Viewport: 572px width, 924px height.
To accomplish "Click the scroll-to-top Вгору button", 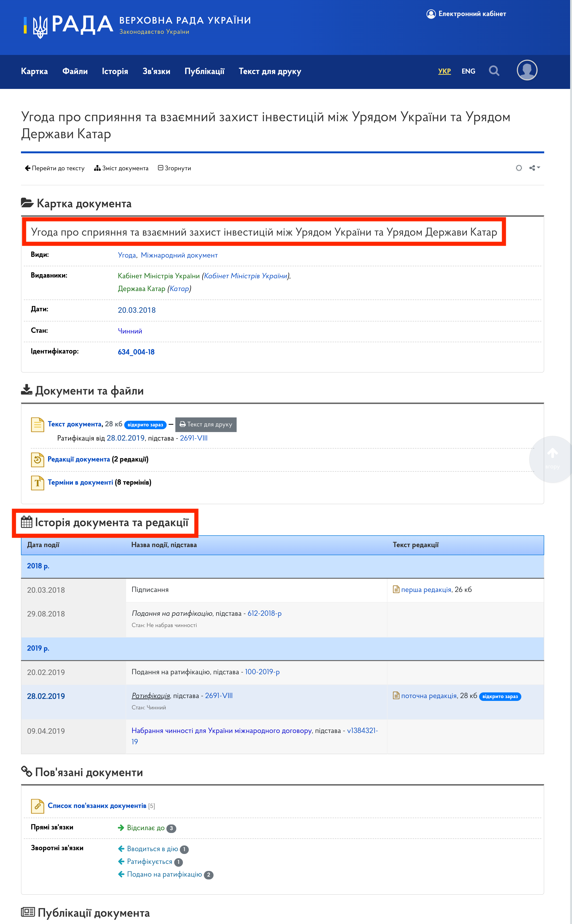I will 552,459.
